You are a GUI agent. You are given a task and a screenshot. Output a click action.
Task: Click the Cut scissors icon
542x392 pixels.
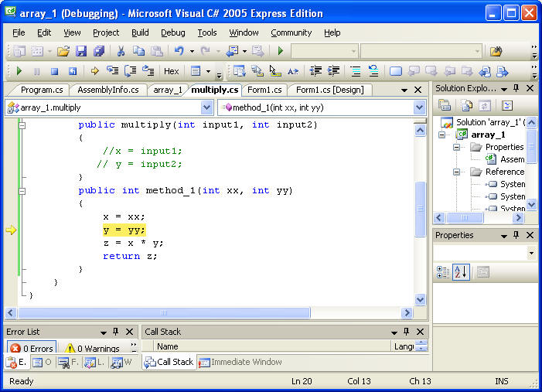[x=121, y=51]
